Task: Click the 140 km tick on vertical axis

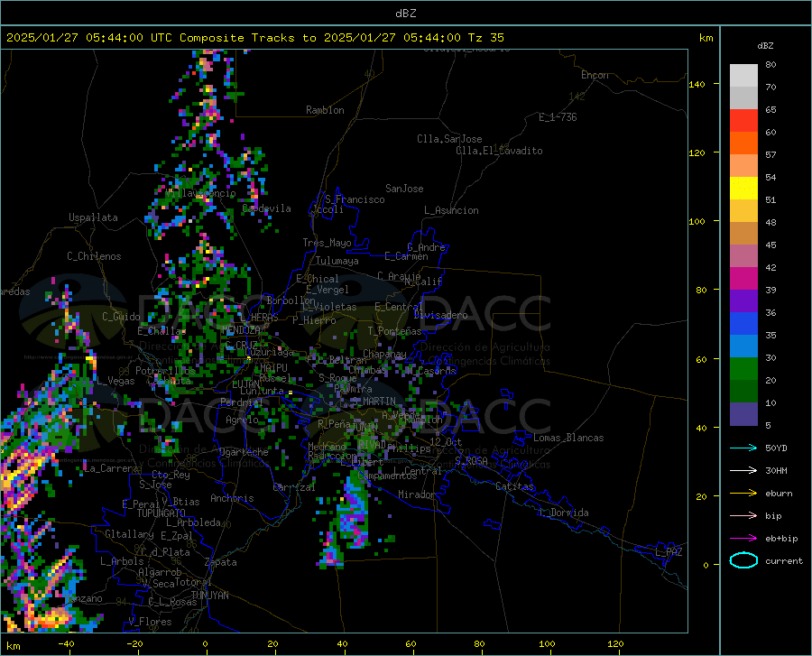Action: pyautogui.click(x=697, y=84)
